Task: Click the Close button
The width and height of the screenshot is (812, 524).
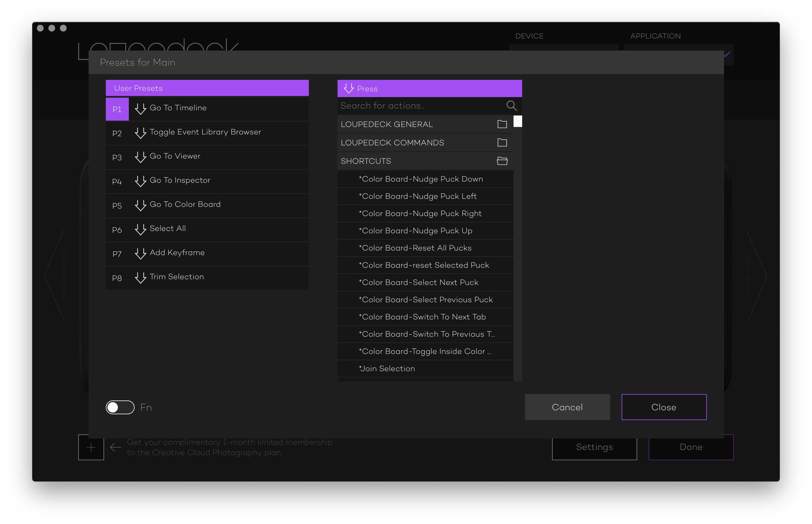Action: pyautogui.click(x=664, y=407)
